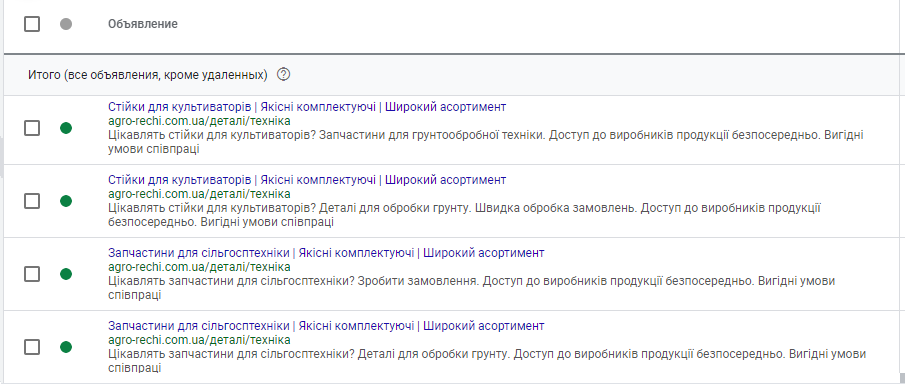Click description containing Швидка обробка замовлень
Viewport: 905px width, 386px height.
click(465, 215)
